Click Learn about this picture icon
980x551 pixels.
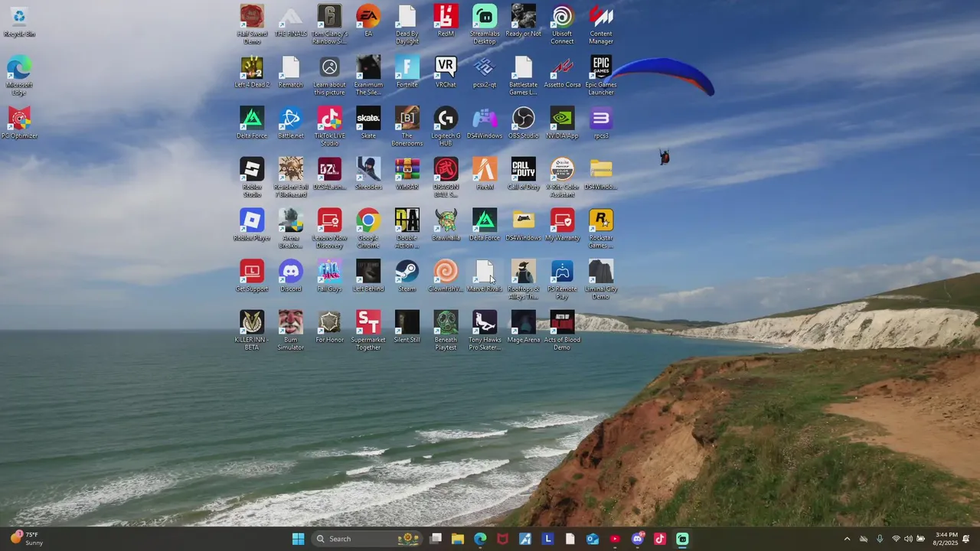329,76
